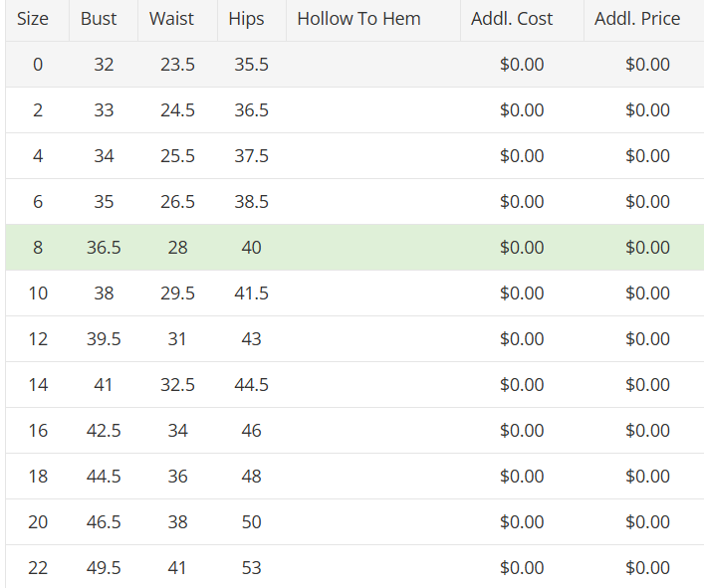Screen dimensions: 704x588
Task: Click the empty Hollow To Hem cell for size 10
Action: 373,294
